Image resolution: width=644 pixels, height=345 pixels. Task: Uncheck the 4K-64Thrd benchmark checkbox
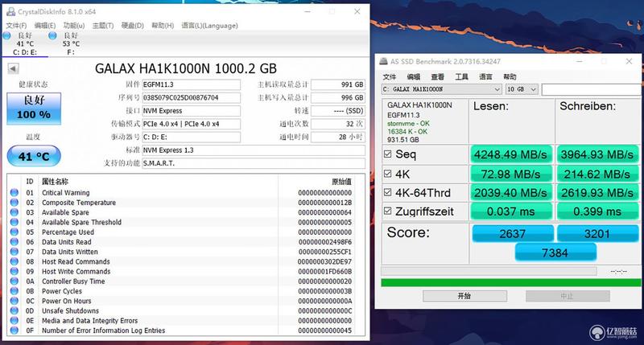tap(387, 192)
